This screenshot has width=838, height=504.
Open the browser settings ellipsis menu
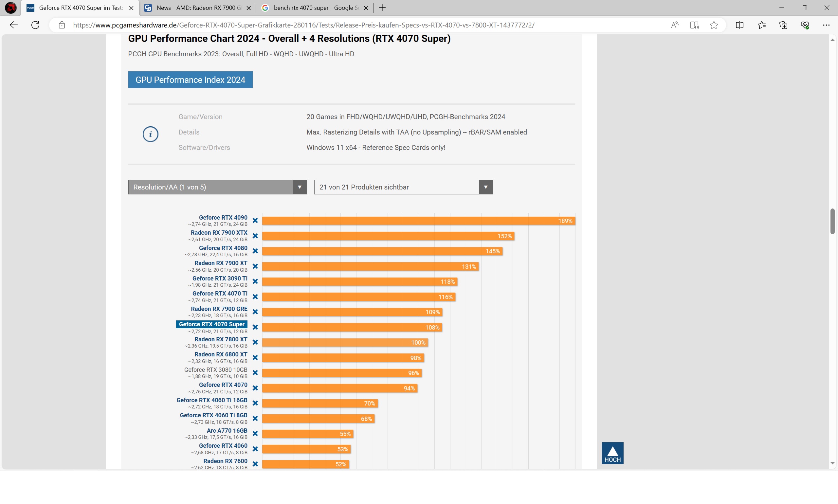point(826,25)
